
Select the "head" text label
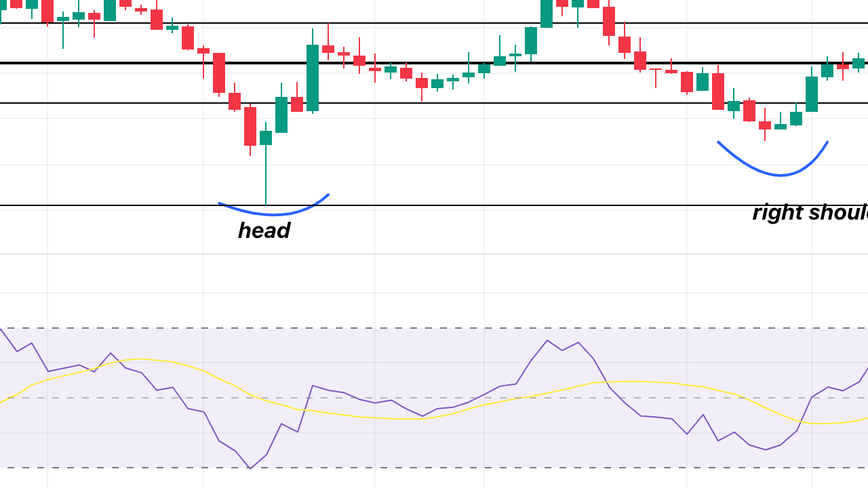(x=264, y=230)
